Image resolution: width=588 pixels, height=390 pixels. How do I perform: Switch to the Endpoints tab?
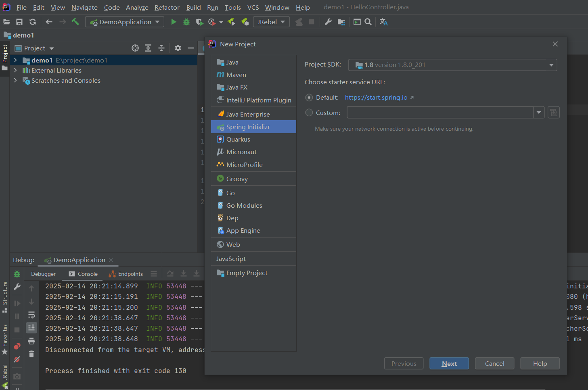126,274
